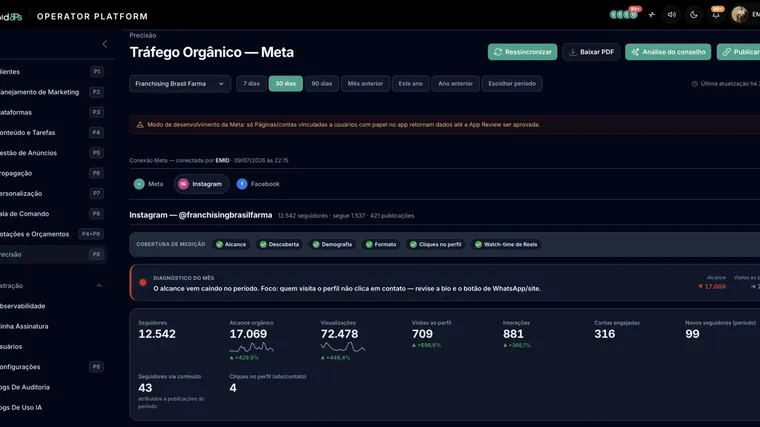
Task: Collapse the Administração section chevron
Action: (x=99, y=286)
